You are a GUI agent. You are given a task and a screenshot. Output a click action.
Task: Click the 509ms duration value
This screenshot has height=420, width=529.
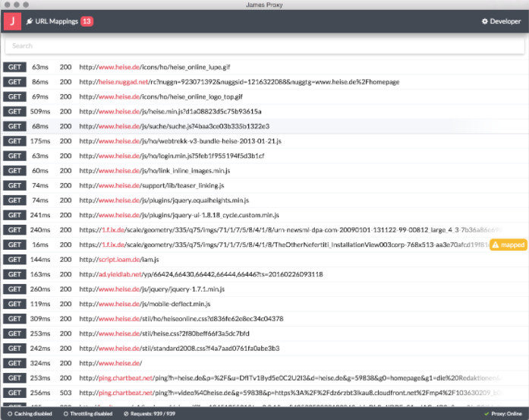tap(40, 112)
